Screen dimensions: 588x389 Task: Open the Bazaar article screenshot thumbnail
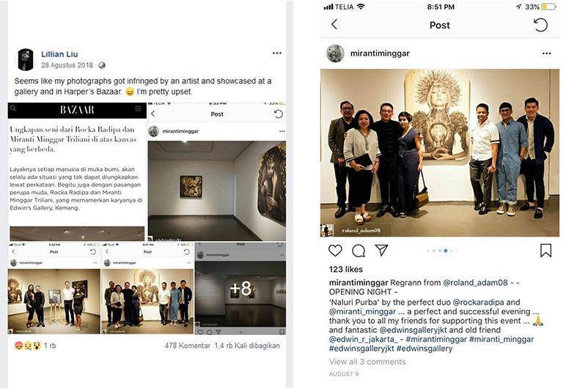coord(77,171)
